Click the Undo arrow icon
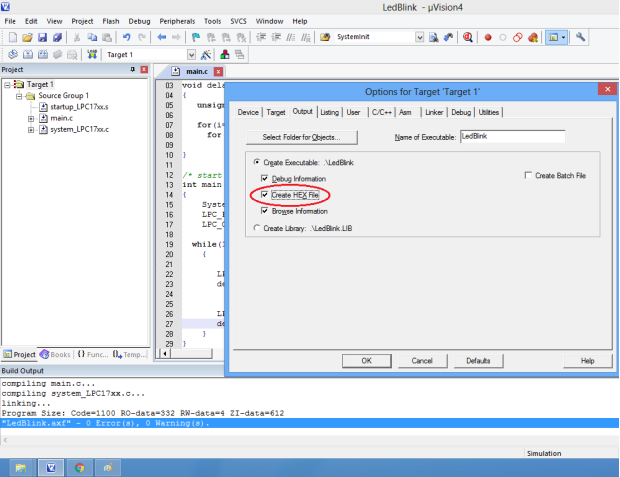Viewport: 620px width, 477px height. tap(127, 37)
